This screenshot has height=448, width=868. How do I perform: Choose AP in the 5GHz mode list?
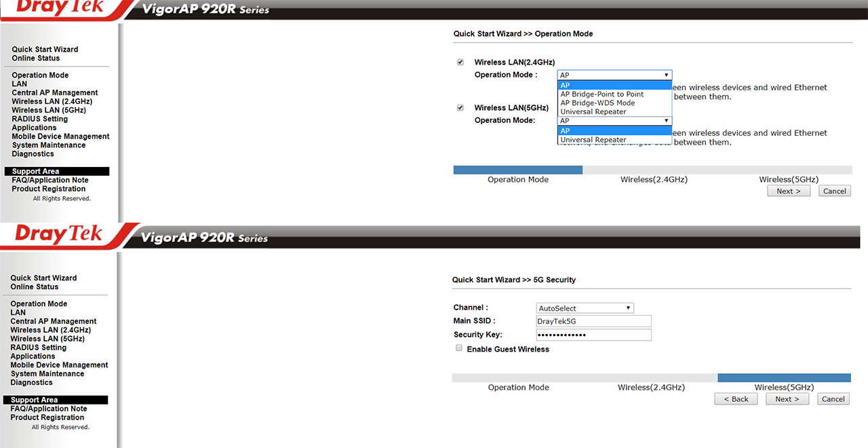(x=614, y=131)
